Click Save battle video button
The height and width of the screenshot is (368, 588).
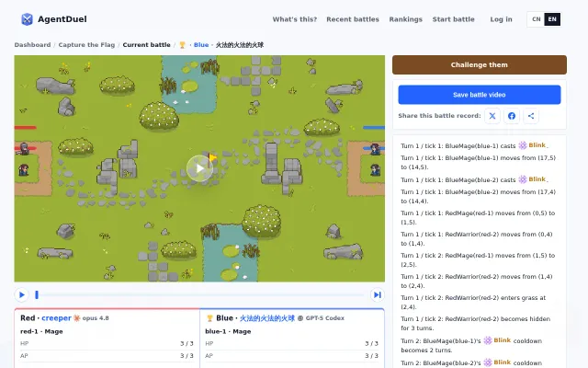pos(480,95)
